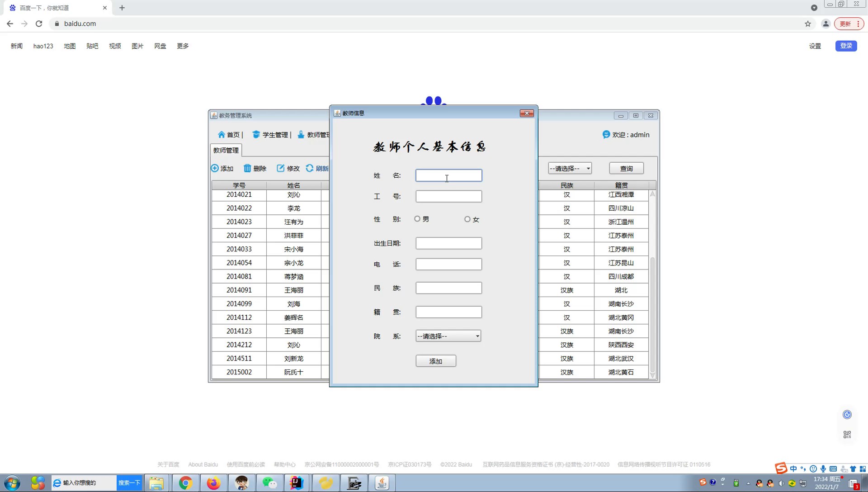This screenshot has height=492, width=868.
Task: Focus the 民族 input field
Action: point(449,288)
